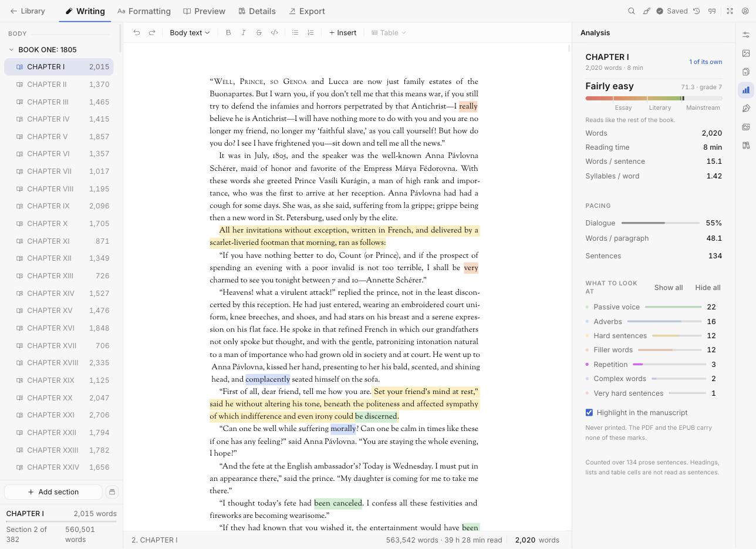Toggle Repetition highlights
This screenshot has height=549, width=756.
coord(654,365)
